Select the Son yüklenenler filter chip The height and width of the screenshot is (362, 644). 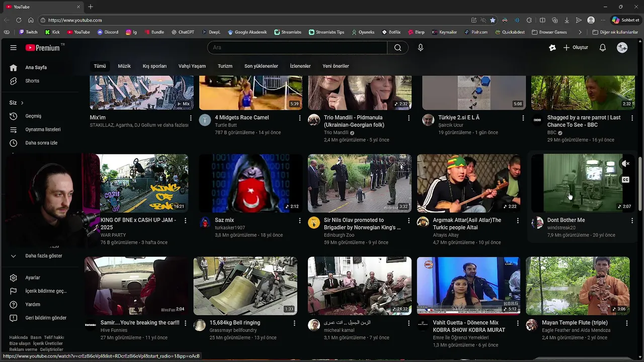(x=261, y=66)
